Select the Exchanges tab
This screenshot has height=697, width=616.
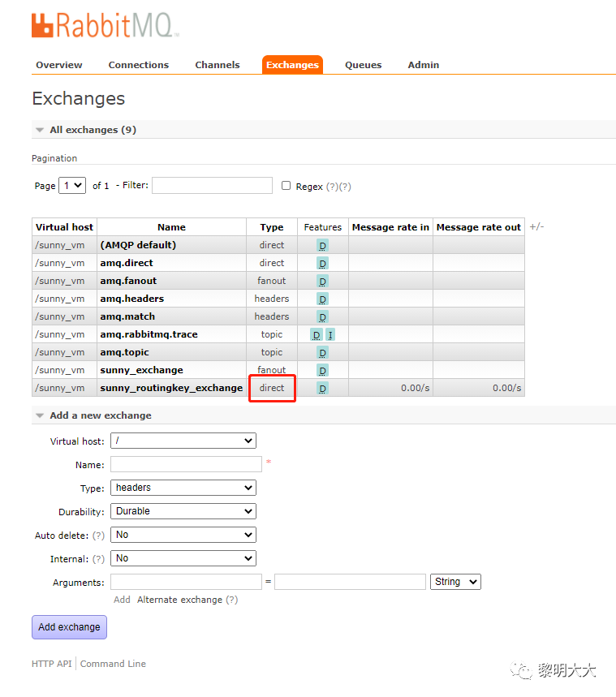pyautogui.click(x=292, y=65)
